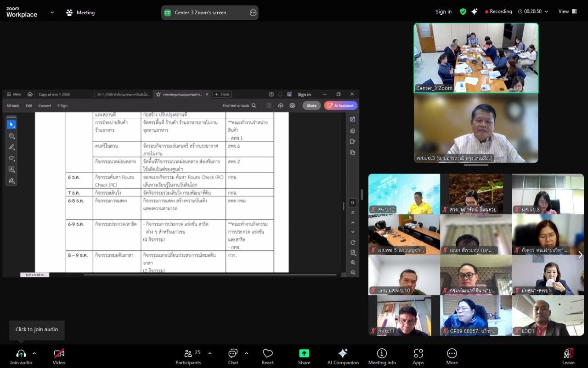Screen dimensions: 588x368
Task: Select the Center_3 Zoom video thumbnail
Action: pos(476,58)
